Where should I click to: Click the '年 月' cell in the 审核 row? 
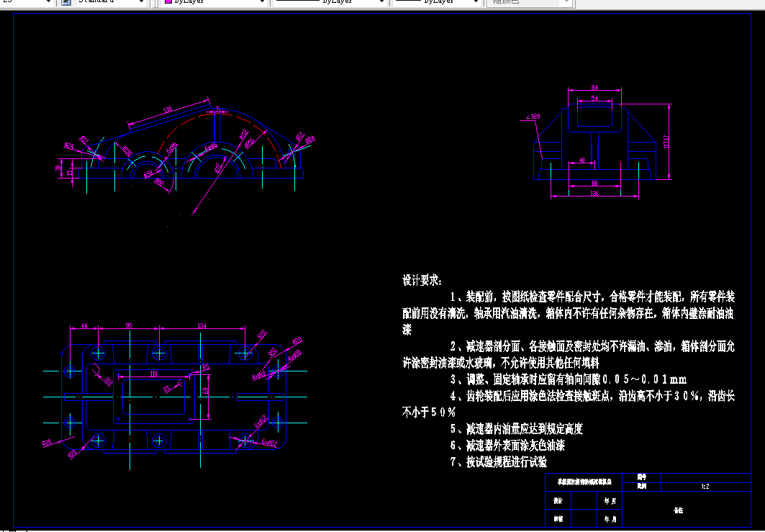tap(610, 519)
